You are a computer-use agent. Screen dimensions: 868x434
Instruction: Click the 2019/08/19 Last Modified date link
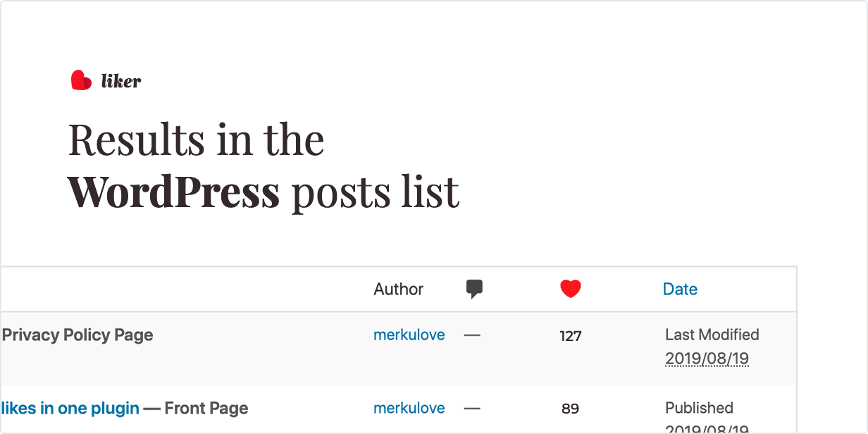(x=707, y=359)
